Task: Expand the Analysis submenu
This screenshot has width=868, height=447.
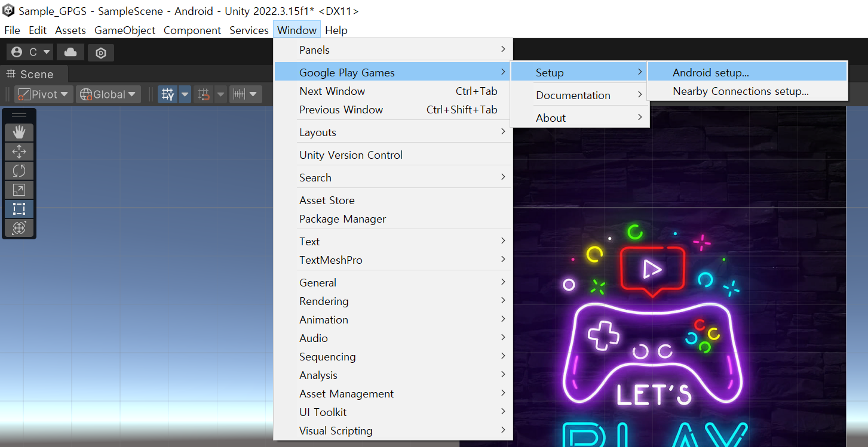Action: point(393,375)
